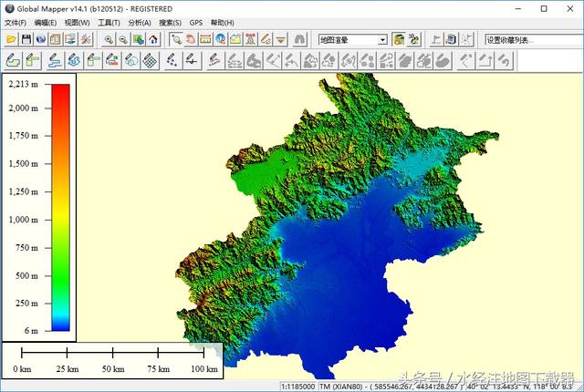Open the online data download globe icon
Viewport: 584px width, 392px height.
(x=41, y=39)
